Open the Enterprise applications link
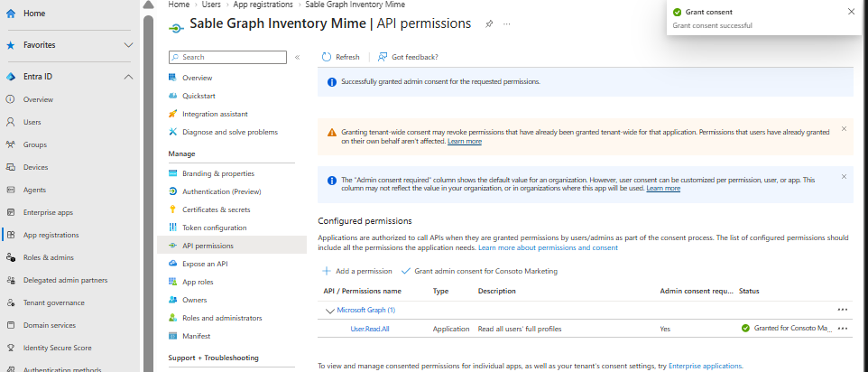868x372 pixels. [705, 366]
